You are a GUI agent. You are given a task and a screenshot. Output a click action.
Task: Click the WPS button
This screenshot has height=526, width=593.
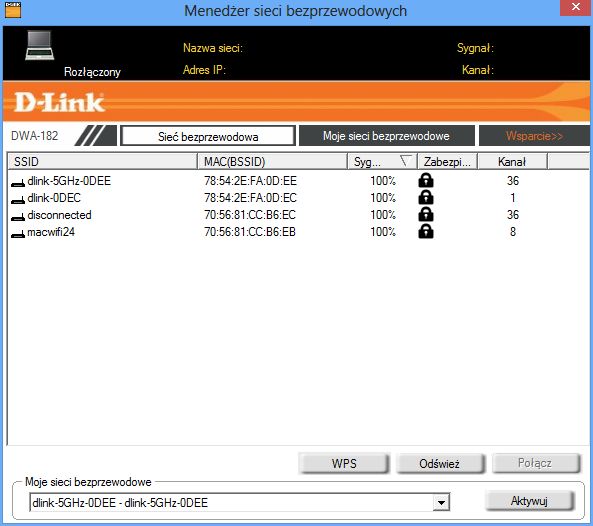(x=344, y=463)
